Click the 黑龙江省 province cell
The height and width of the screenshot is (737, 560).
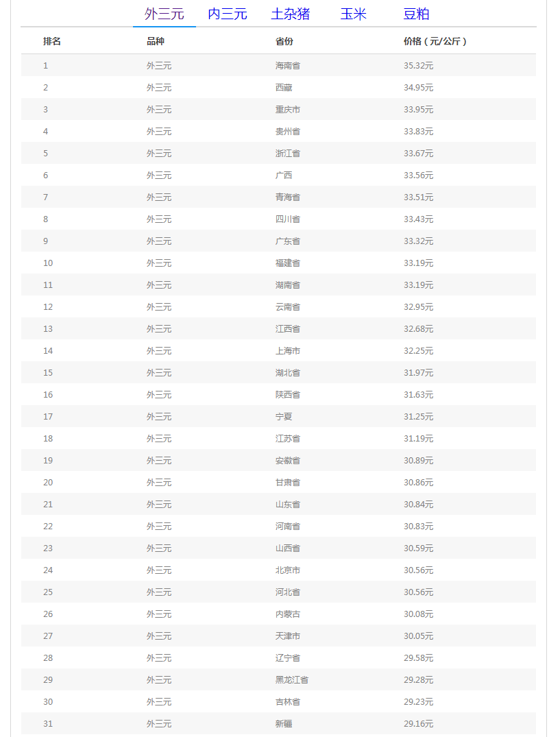click(x=292, y=680)
